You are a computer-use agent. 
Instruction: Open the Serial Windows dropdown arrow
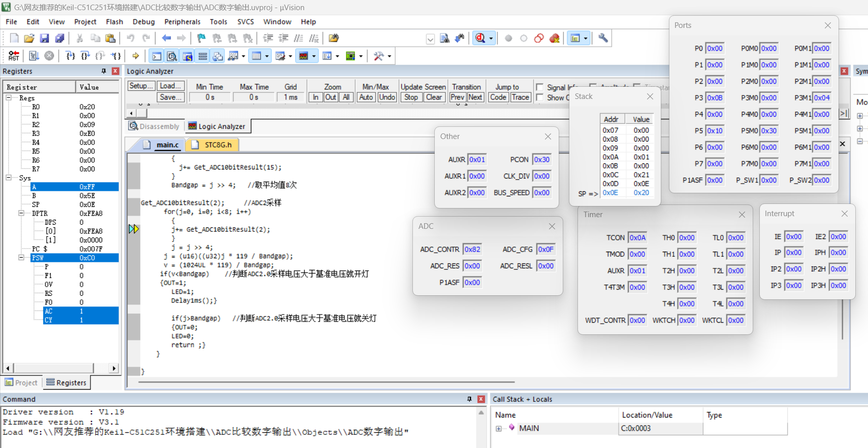[x=291, y=56]
